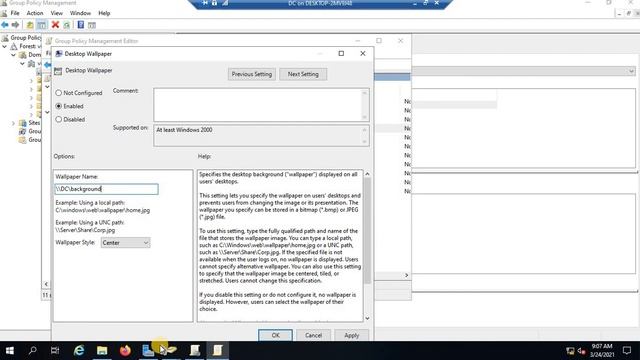Screen dimensions: 640x360
Task: Click the up-one-level folder toolbar icon
Action: (x=30, y=25)
